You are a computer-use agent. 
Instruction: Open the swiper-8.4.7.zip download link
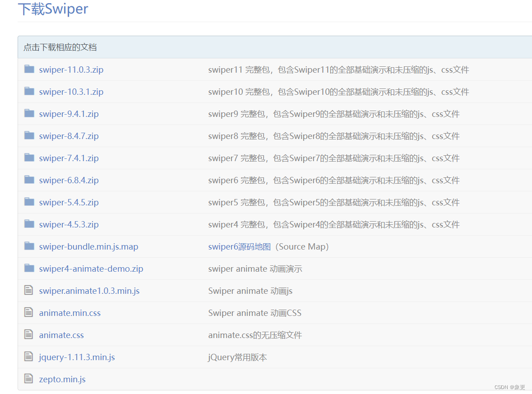[x=69, y=136]
